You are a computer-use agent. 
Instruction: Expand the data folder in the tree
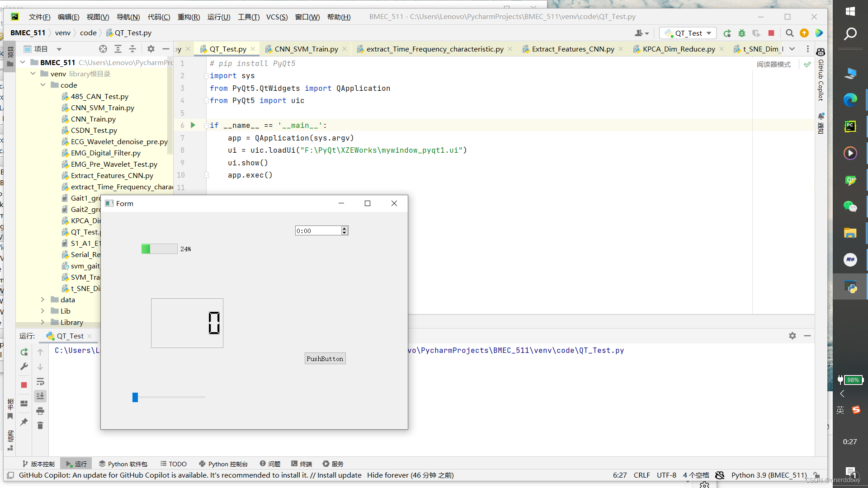(42, 300)
